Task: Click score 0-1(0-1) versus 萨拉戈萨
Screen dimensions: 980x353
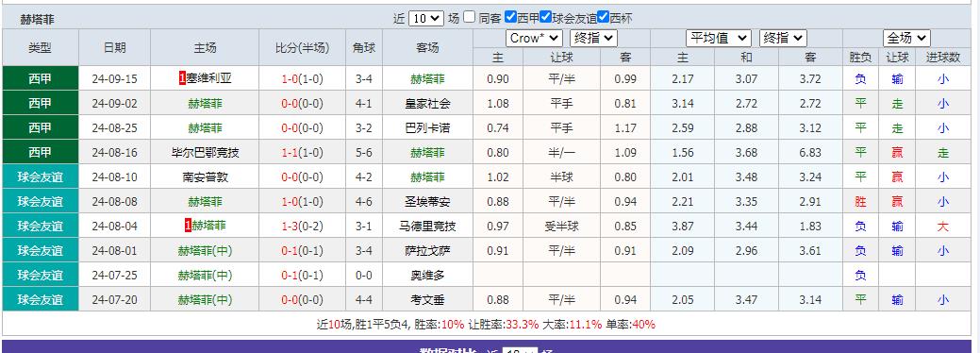Action: tap(302, 251)
